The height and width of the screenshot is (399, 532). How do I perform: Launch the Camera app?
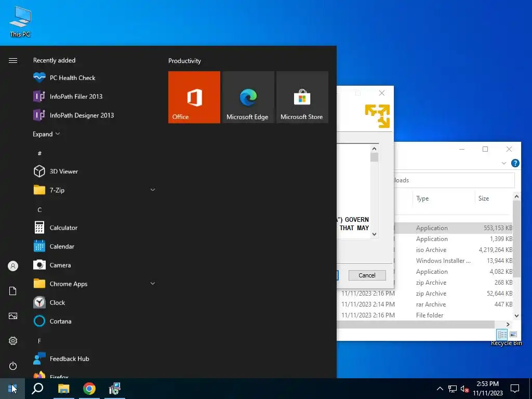(95, 265)
